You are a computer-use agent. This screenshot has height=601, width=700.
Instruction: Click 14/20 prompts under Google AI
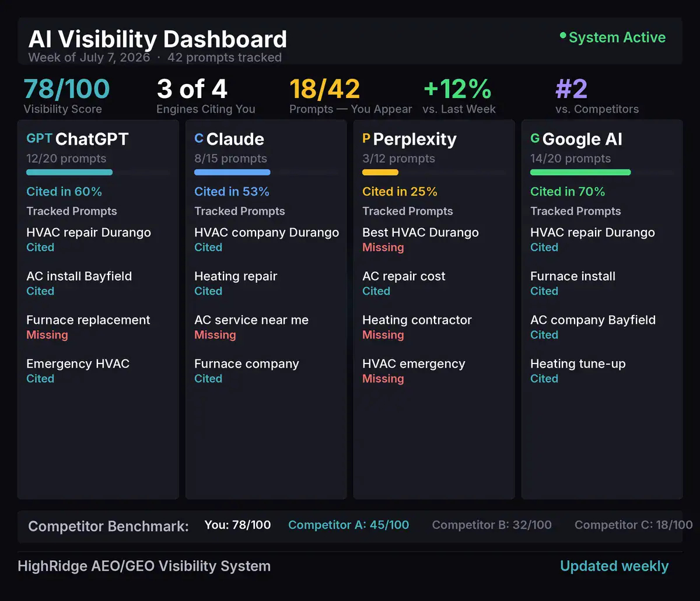click(570, 159)
